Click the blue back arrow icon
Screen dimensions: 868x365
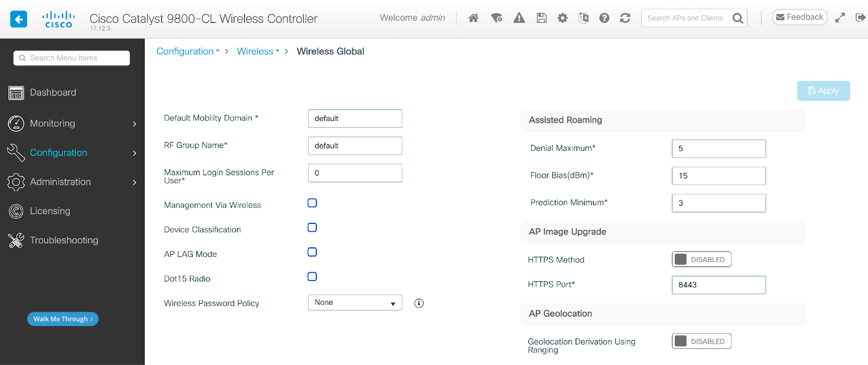pyautogui.click(x=18, y=20)
